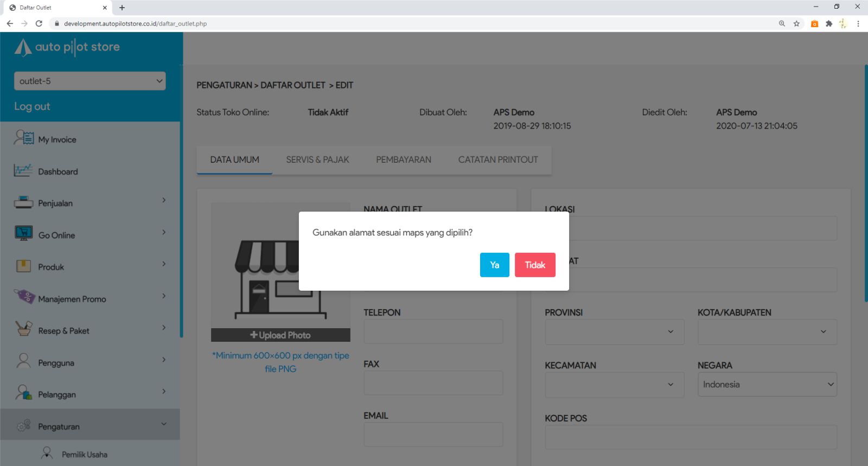Bookmark this page with the star icon
Image resolution: width=868 pixels, height=466 pixels.
796,23
